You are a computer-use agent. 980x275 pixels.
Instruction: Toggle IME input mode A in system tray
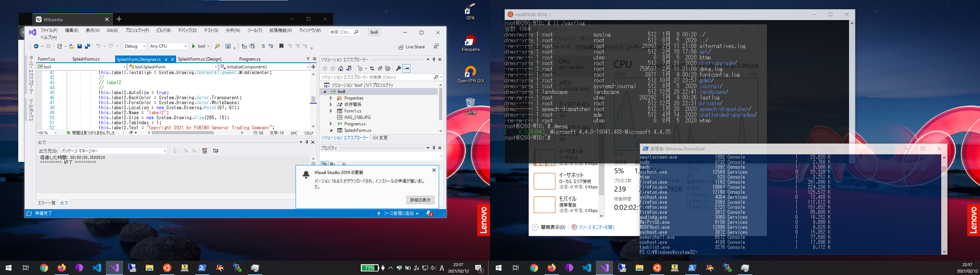tap(442, 268)
